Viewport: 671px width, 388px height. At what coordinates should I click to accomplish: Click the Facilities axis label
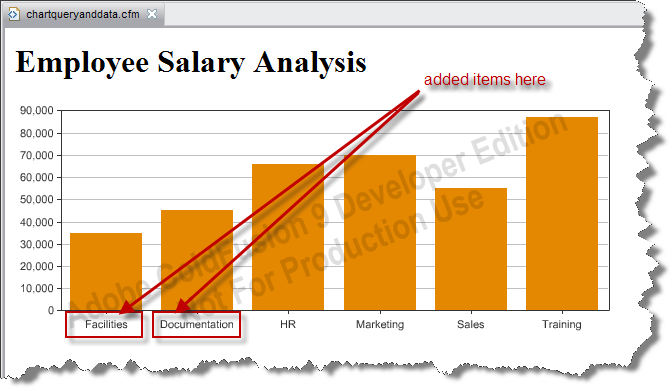[x=106, y=324]
